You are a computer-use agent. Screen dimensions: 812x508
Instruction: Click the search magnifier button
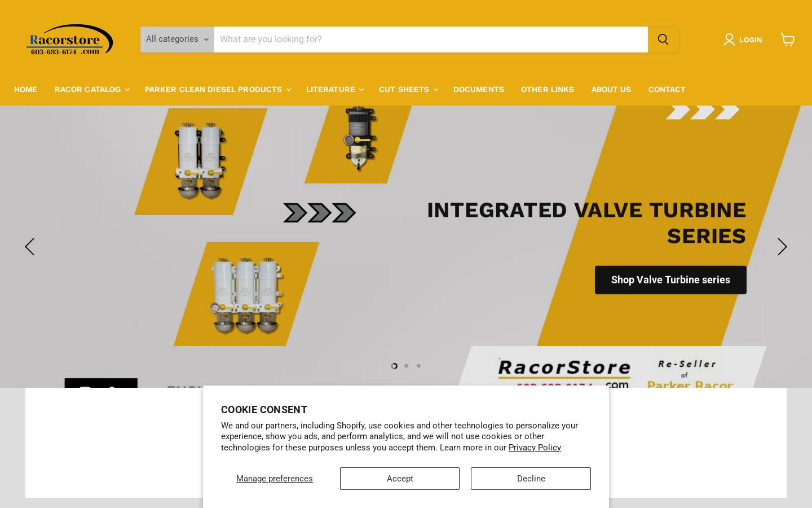(x=663, y=40)
